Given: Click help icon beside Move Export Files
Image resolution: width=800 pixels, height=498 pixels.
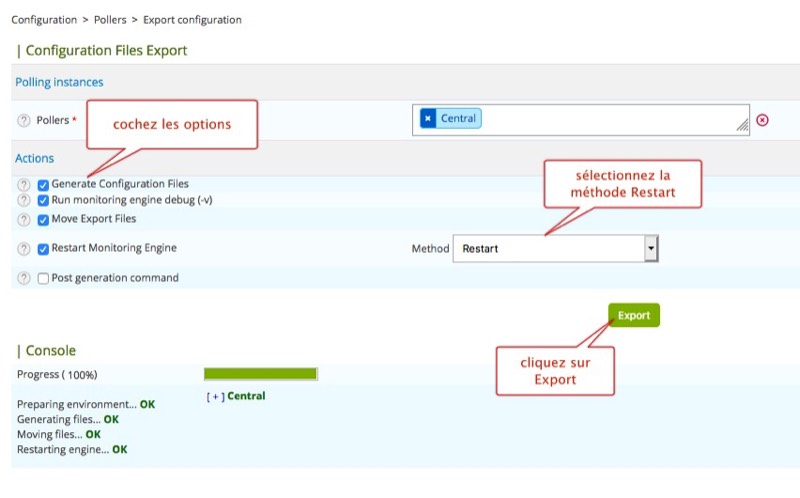Looking at the screenshot, I should point(24,220).
